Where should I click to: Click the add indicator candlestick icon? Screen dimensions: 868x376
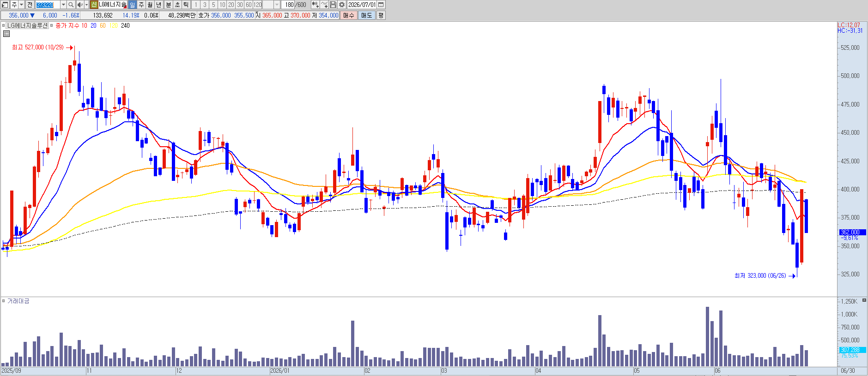[315, 5]
